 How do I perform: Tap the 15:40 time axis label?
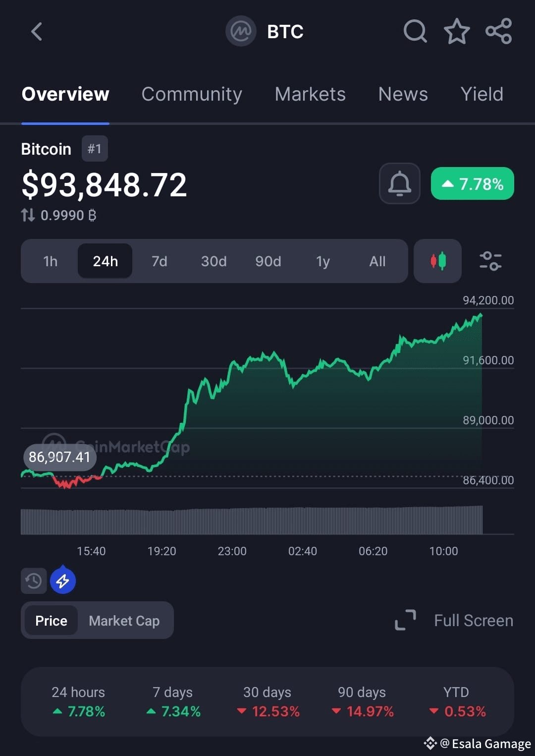pyautogui.click(x=91, y=551)
